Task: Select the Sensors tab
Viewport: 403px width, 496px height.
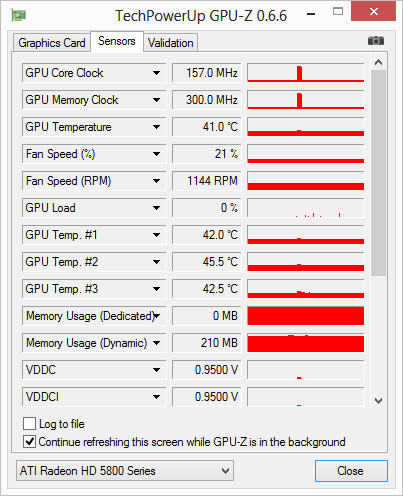Action: coord(117,41)
